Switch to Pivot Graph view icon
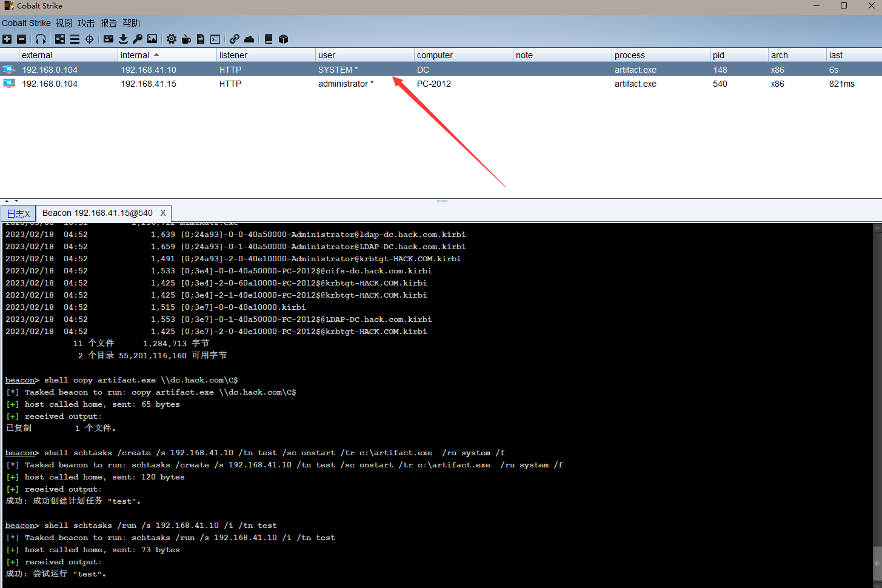882x588 pixels. [60, 39]
